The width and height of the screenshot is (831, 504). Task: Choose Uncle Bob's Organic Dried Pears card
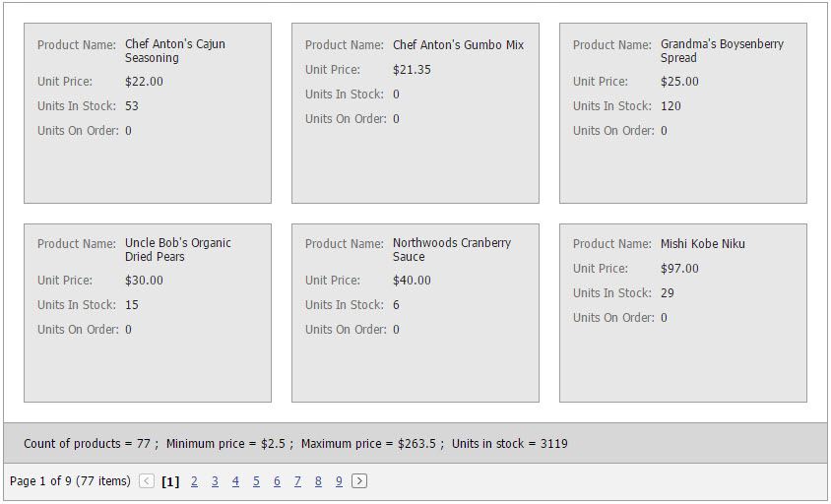(148, 313)
